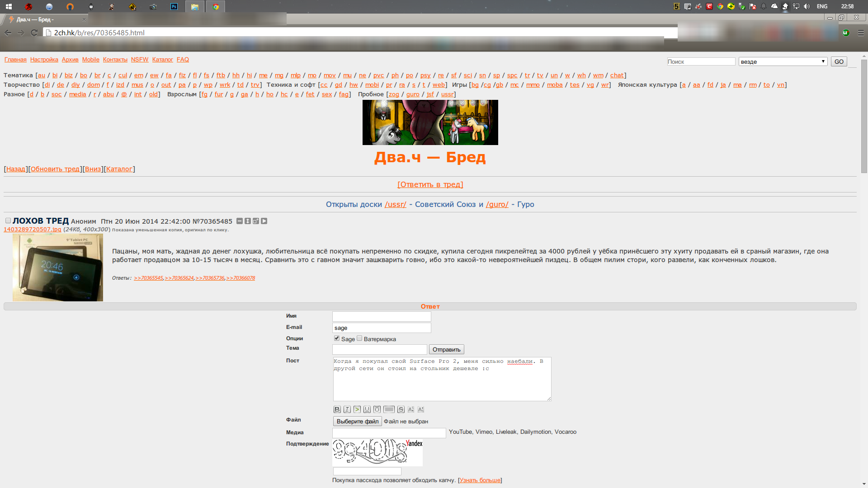The height and width of the screenshot is (488, 868).
Task: Click the page vertical scrollbar thumb
Action: (x=864, y=116)
